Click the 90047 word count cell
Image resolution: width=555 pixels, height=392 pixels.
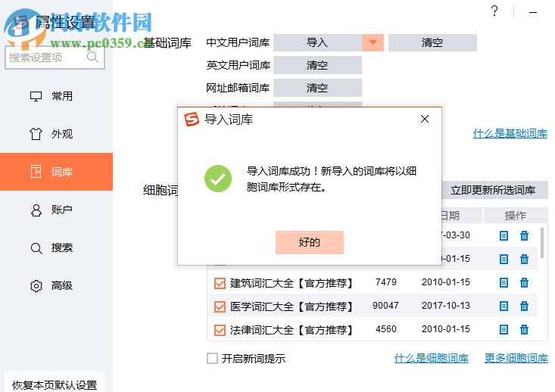click(x=385, y=306)
